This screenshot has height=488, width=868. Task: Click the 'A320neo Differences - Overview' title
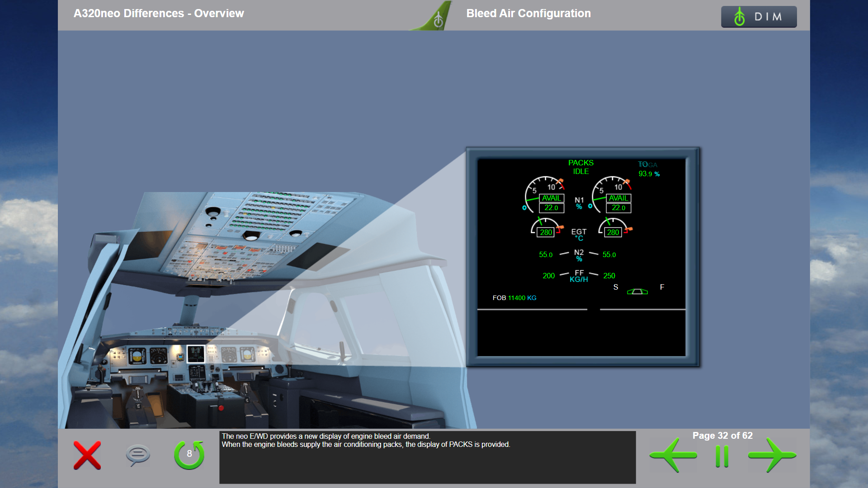159,14
